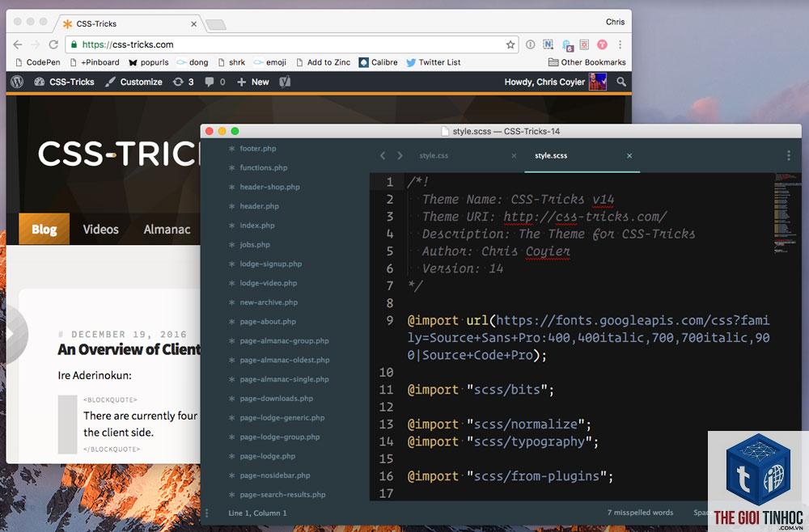Click the 7 misspelled words status item

(x=640, y=513)
